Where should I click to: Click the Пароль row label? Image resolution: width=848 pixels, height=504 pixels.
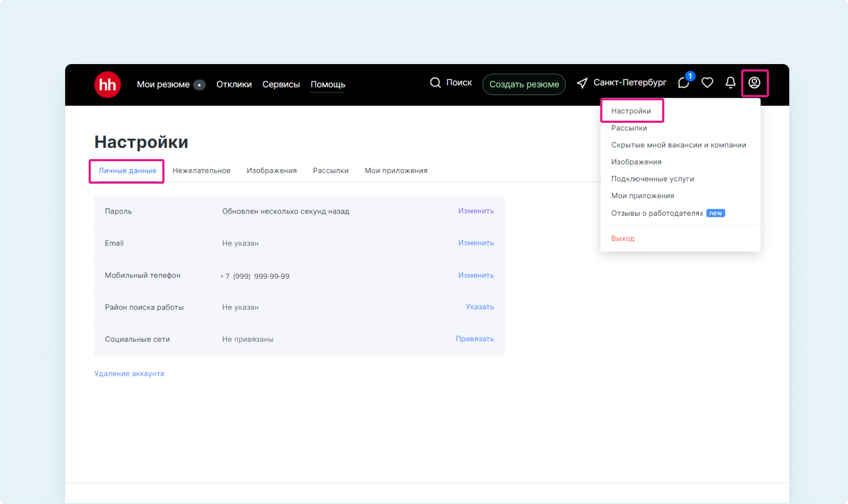[x=119, y=211]
